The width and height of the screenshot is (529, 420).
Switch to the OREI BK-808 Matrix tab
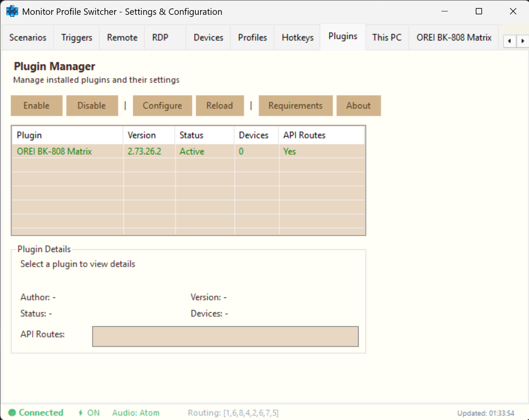click(x=453, y=37)
